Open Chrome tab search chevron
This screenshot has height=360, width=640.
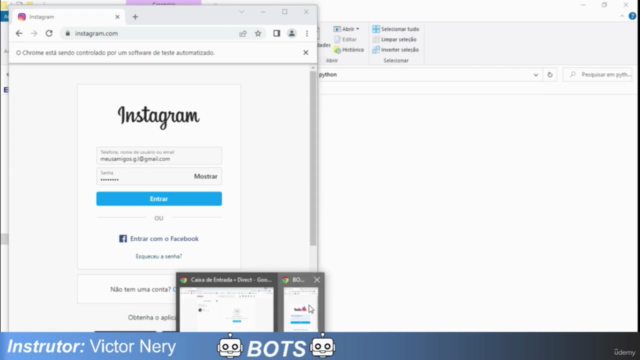[242, 12]
